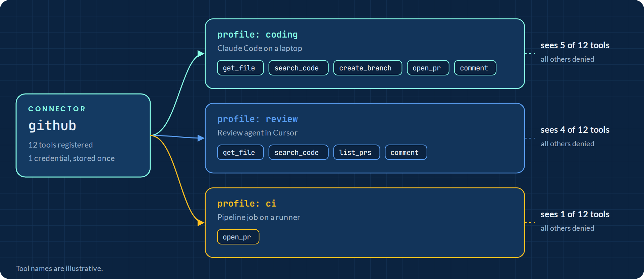Click the "Tool names are illustrative." footnote
Viewport: 644px width, 279px height.
click(x=59, y=268)
